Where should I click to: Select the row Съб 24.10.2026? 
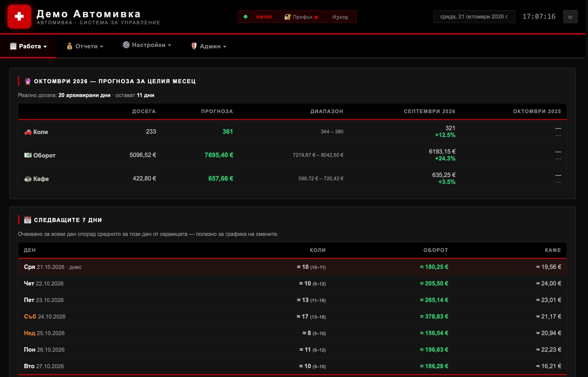point(293,317)
